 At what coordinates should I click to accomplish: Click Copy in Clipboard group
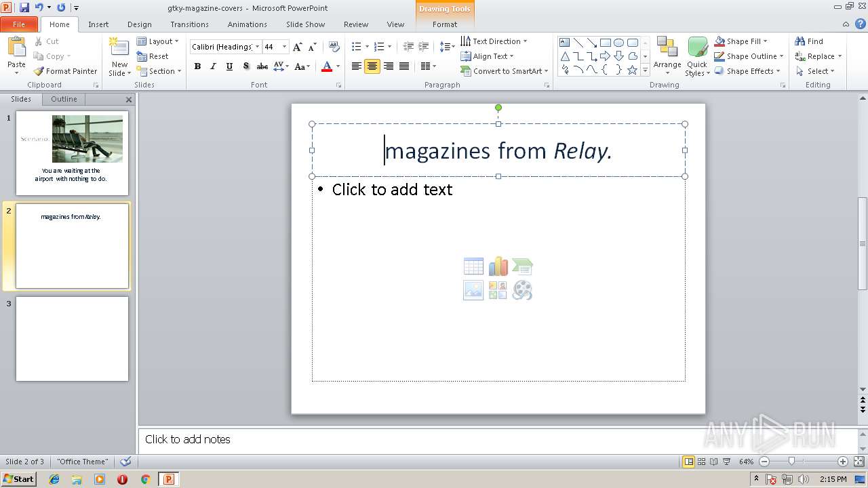[x=51, y=56]
